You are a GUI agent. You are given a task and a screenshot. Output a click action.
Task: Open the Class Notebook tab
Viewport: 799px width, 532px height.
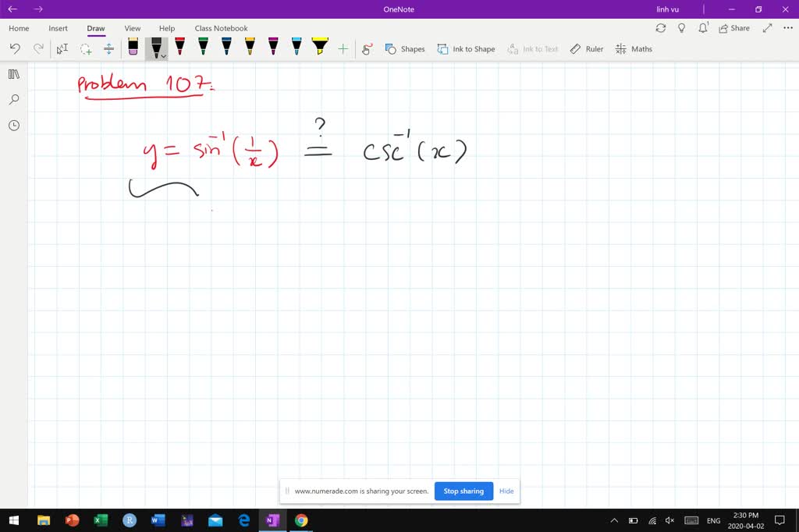click(221, 28)
